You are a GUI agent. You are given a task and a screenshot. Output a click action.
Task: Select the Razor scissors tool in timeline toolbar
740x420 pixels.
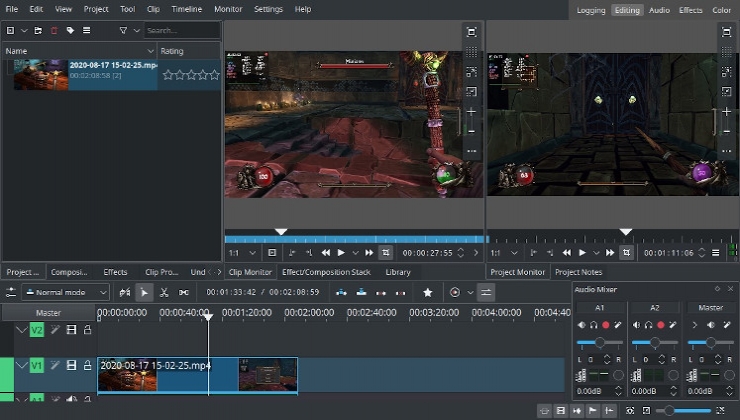click(164, 293)
